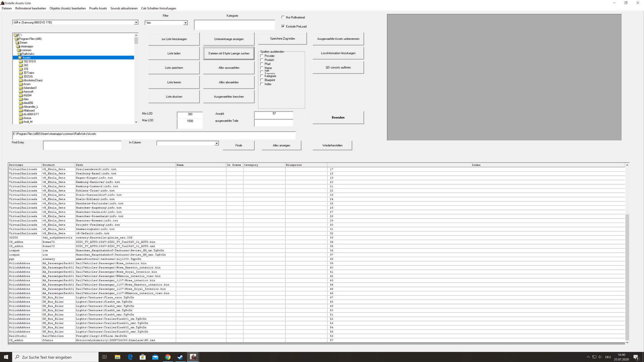Tick the Produkt hide-column checkbox
The image size is (644, 362).
coord(262,60)
